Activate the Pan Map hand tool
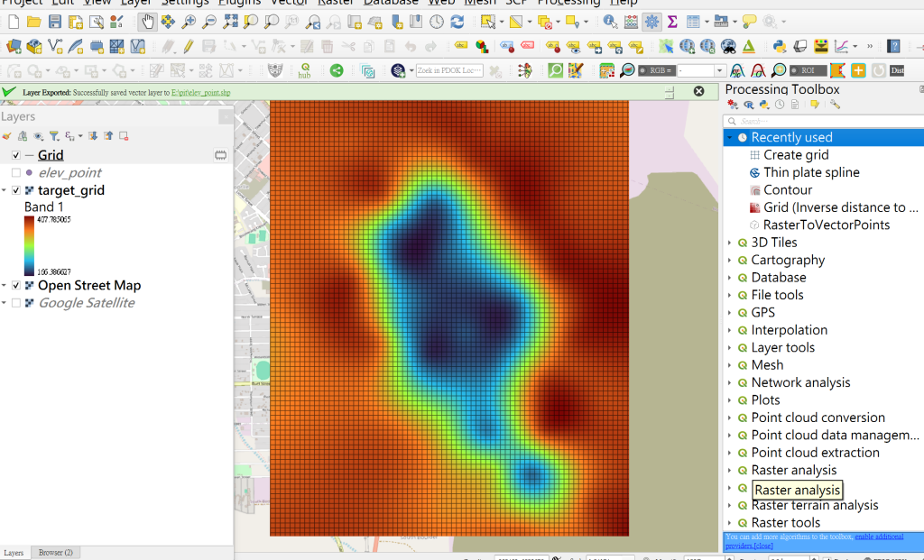Viewport: 924px width, 560px height. click(147, 23)
